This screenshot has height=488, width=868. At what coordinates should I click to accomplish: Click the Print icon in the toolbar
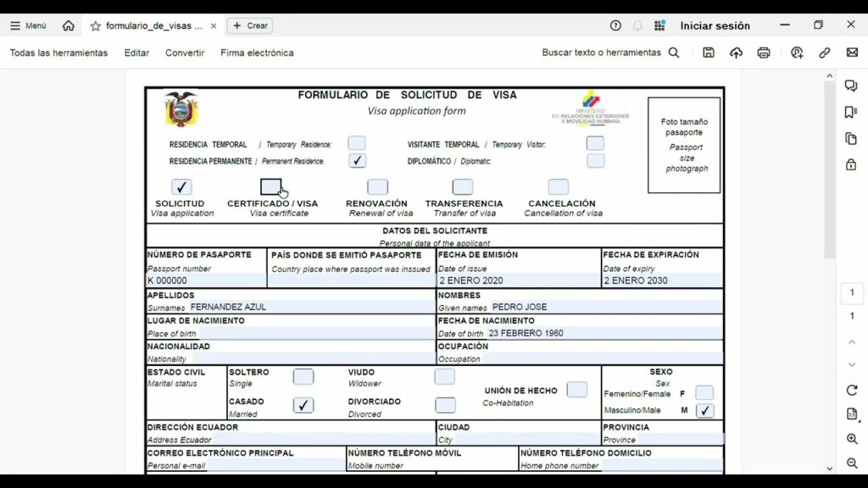(764, 53)
